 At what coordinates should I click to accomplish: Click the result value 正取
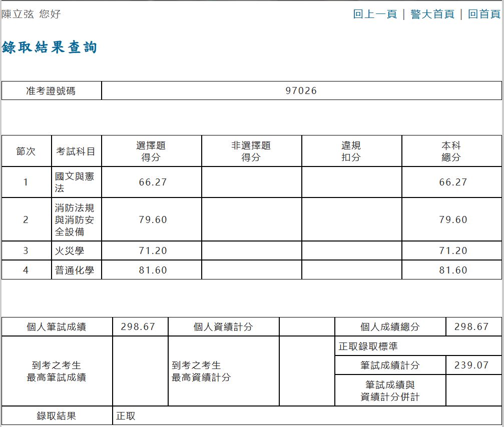[126, 416]
